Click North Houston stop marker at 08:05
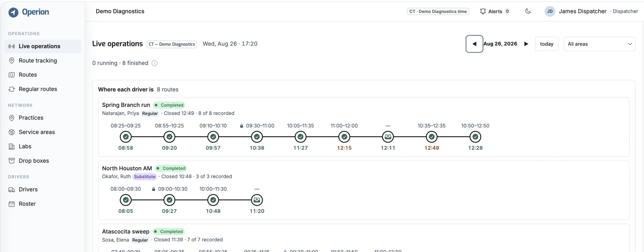644x252 pixels. pyautogui.click(x=126, y=200)
